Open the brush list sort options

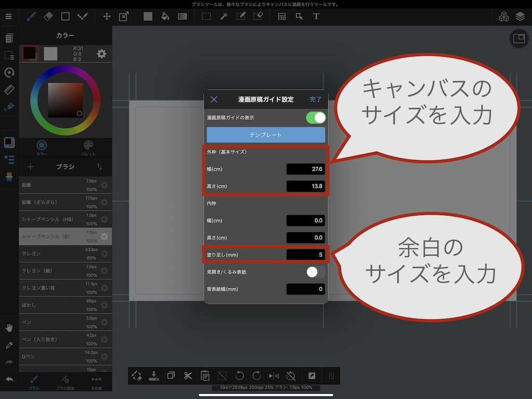100,167
